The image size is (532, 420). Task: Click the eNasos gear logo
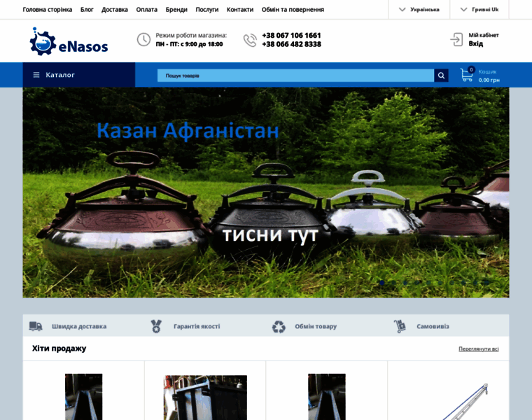(x=43, y=42)
